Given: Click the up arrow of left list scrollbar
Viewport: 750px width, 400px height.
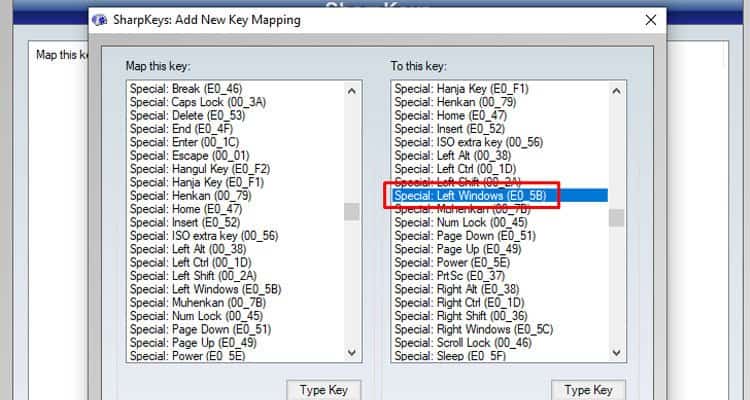Looking at the screenshot, I should pyautogui.click(x=352, y=91).
